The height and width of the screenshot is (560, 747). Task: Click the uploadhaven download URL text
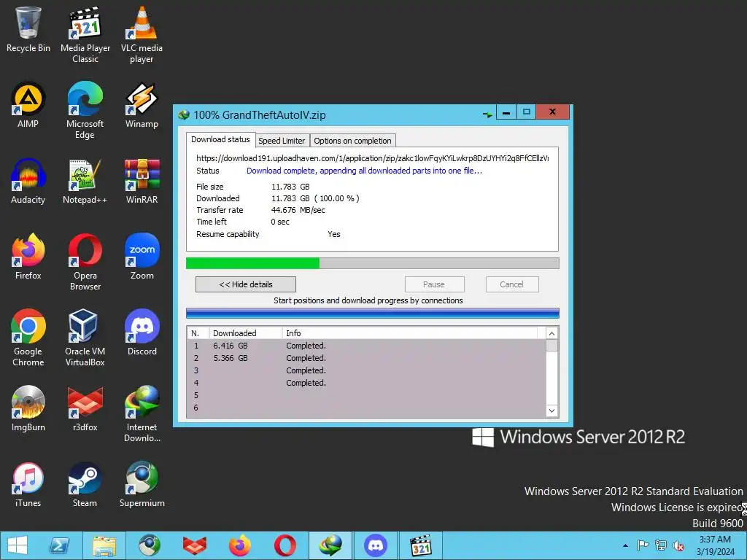[372, 158]
